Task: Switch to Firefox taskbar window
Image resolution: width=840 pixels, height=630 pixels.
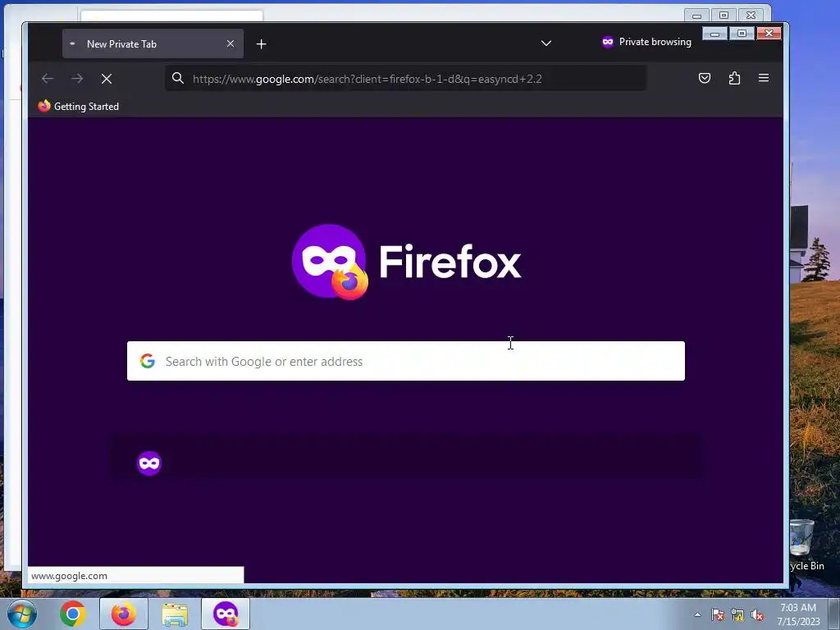Action: [123, 614]
